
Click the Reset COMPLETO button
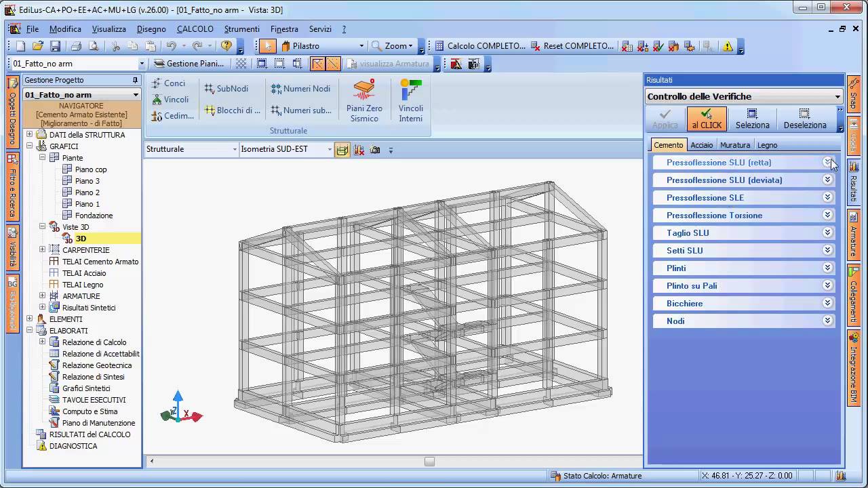tap(573, 46)
